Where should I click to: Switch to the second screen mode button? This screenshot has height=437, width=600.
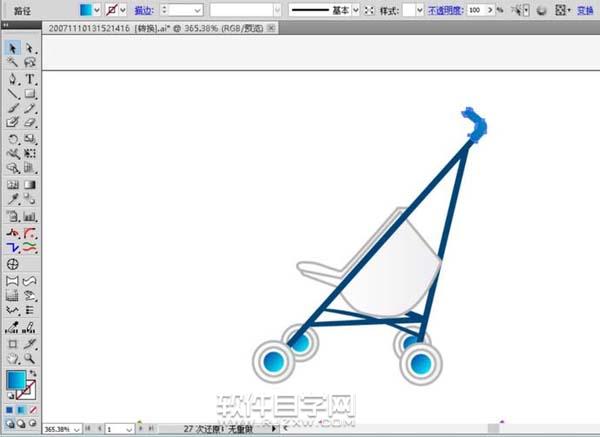tap(21, 424)
